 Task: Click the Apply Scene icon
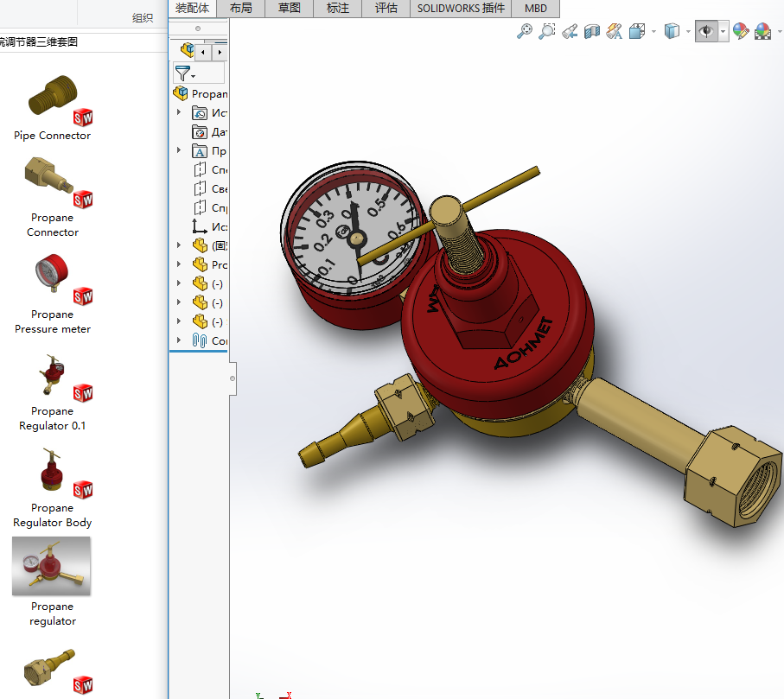(x=763, y=32)
